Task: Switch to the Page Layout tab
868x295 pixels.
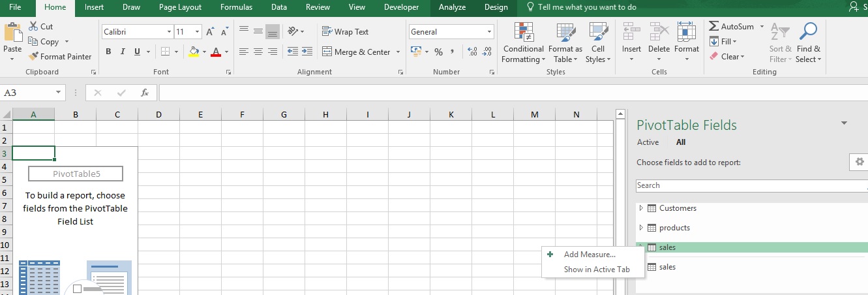Action: 180,7
